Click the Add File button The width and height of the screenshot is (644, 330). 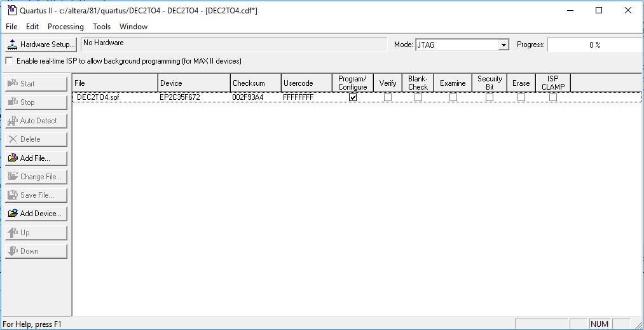point(36,158)
